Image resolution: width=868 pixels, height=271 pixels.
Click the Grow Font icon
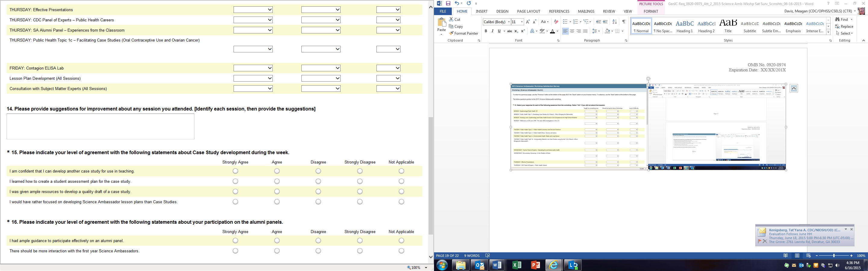pyautogui.click(x=528, y=22)
